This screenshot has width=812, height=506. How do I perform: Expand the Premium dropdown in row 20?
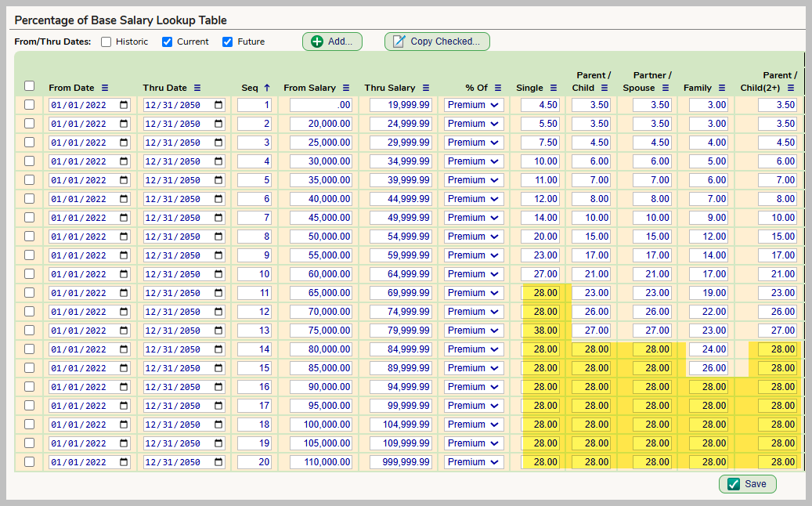click(x=474, y=462)
